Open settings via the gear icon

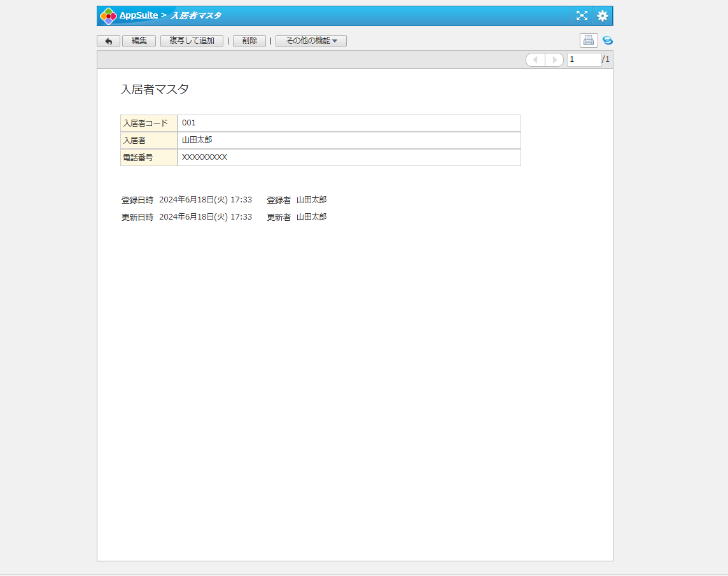click(603, 16)
